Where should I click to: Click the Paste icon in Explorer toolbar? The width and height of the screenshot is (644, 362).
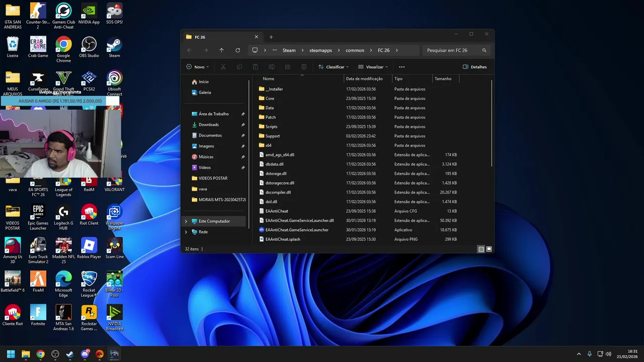point(256,67)
